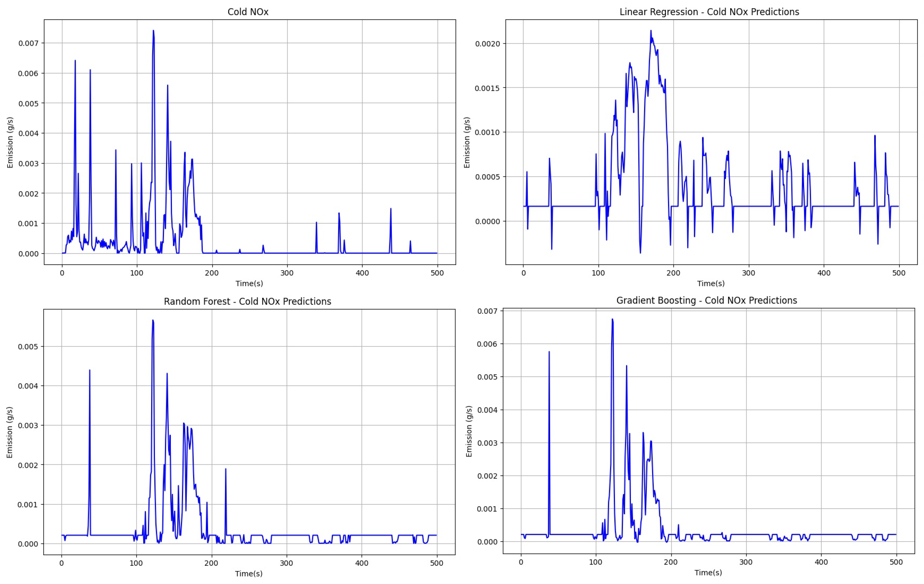
Task: Click 'Time(s)' label under Linear Regression plot
Action: (711, 283)
